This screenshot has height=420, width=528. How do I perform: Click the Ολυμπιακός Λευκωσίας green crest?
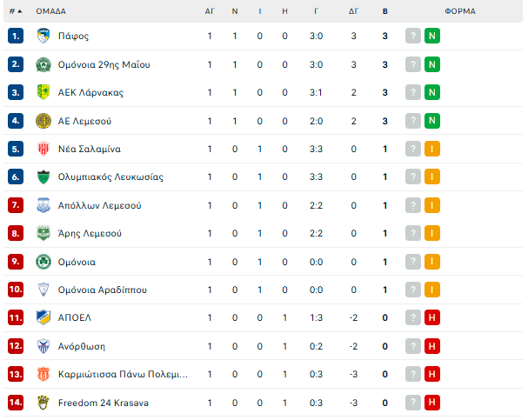[x=43, y=177]
